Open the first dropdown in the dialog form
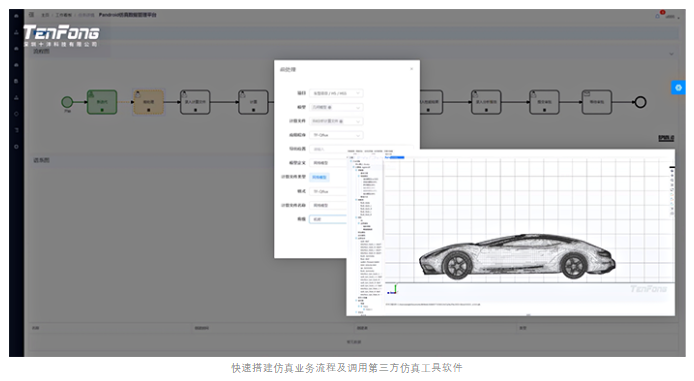The width and height of the screenshot is (694, 381). [x=336, y=93]
